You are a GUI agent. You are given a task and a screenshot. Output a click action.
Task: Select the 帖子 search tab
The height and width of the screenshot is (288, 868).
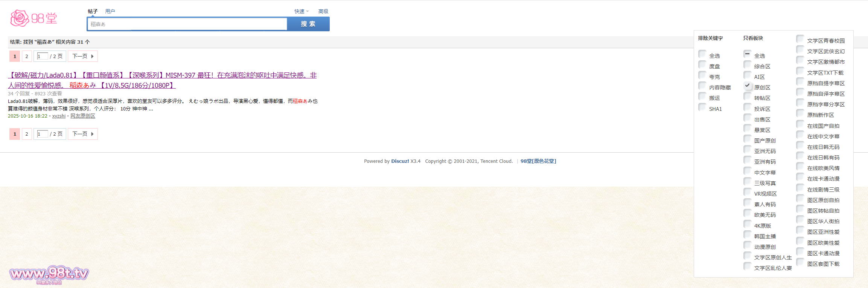point(93,11)
